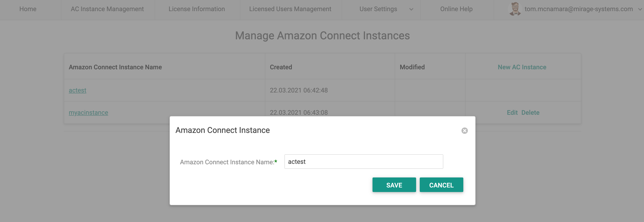
Task: Delete the myacinstance row
Action: pyautogui.click(x=530, y=113)
